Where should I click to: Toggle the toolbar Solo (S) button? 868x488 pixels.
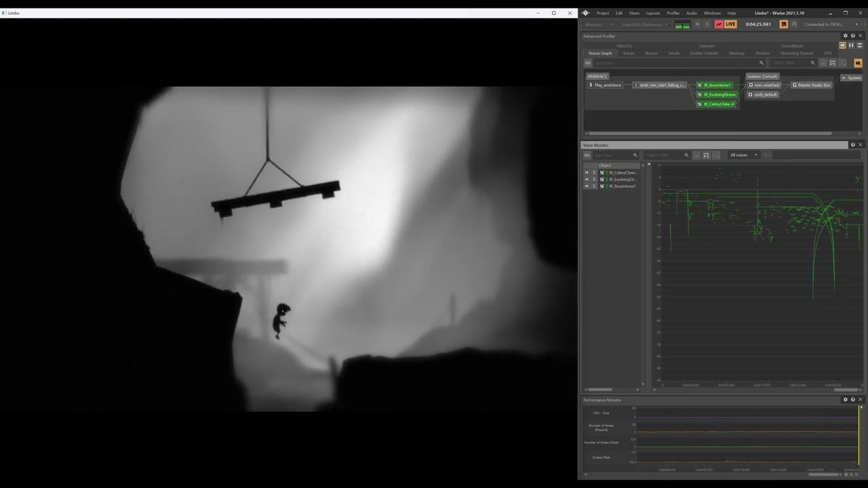(707, 24)
